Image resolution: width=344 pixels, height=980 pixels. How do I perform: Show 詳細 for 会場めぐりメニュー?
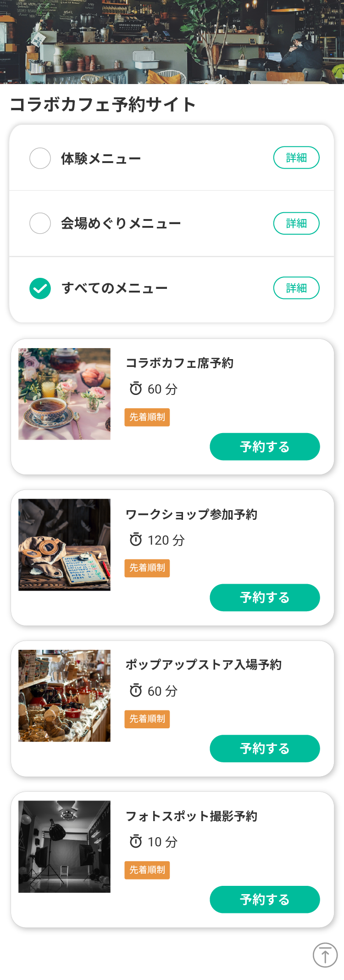coord(296,223)
